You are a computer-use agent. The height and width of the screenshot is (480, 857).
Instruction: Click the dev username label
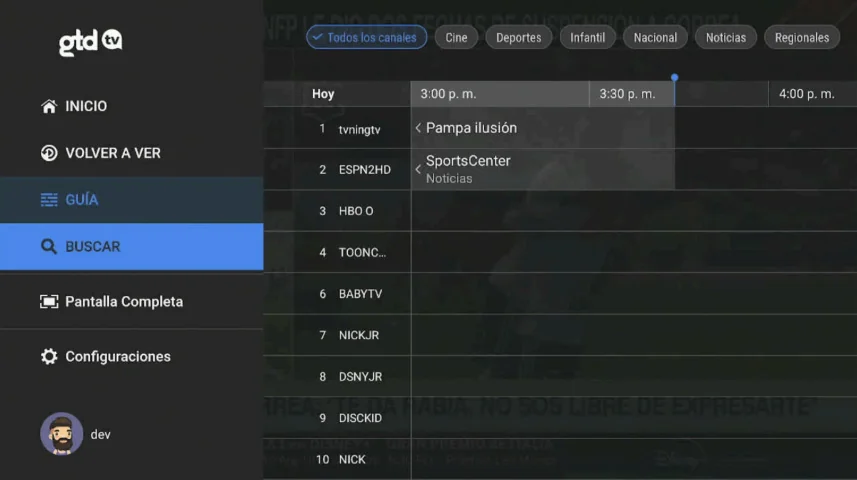click(x=101, y=435)
